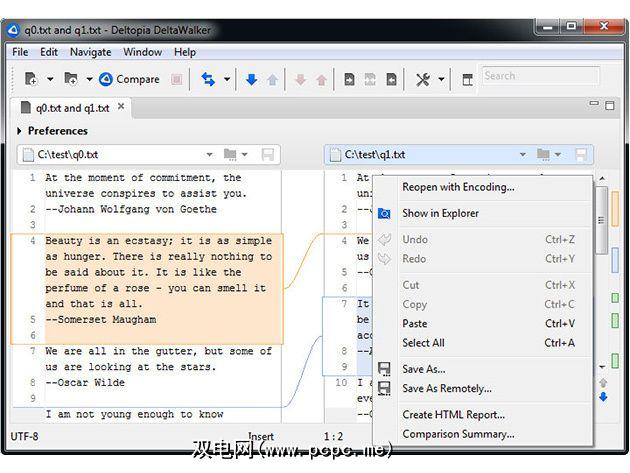Expand the Preferences section
The width and height of the screenshot is (630, 473).
tap(19, 131)
